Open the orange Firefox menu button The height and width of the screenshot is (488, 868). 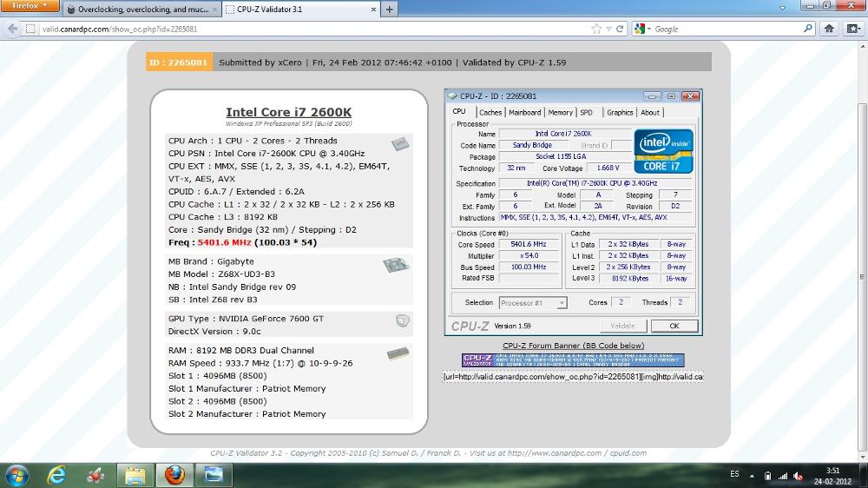pyautogui.click(x=30, y=6)
